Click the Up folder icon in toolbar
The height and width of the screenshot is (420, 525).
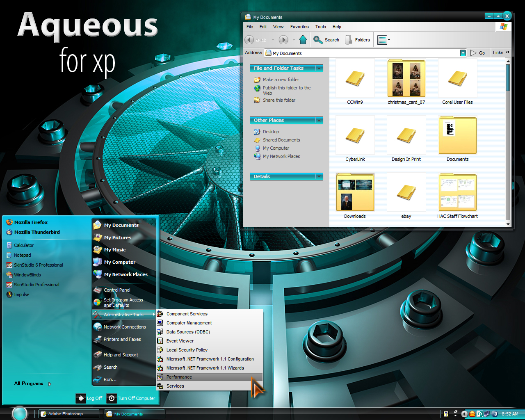303,40
